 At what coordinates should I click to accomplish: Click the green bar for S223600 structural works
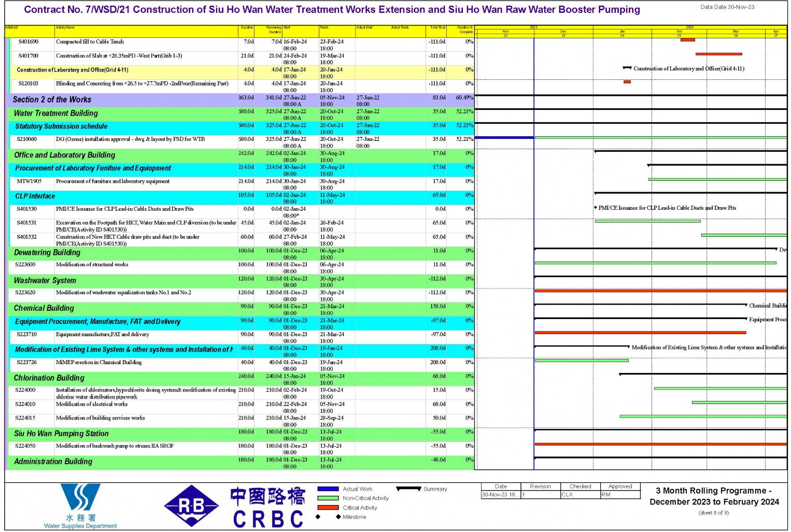coord(655,263)
